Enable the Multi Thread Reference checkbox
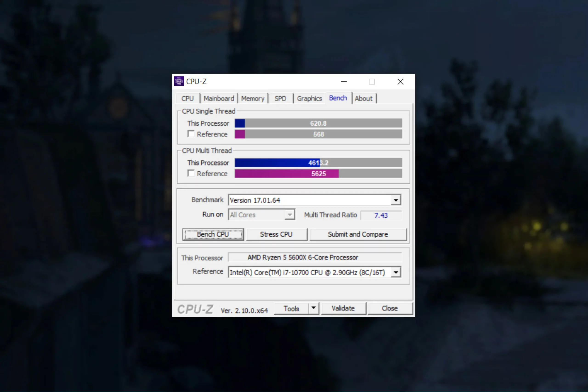The width and height of the screenshot is (588, 392). tap(191, 173)
